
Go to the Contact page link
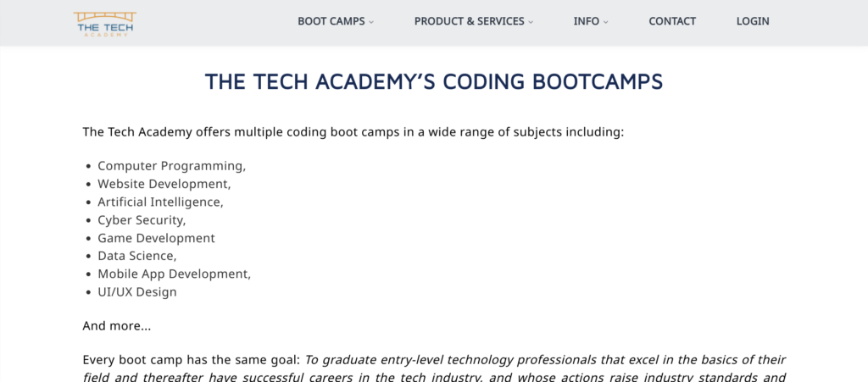[x=672, y=21]
